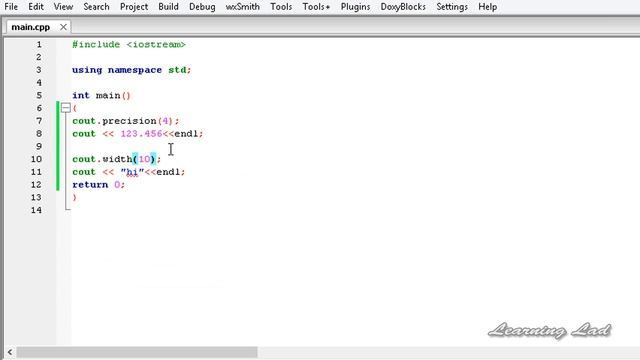Click the "hi" string literal
The height and width of the screenshot is (360, 640).
133,172
